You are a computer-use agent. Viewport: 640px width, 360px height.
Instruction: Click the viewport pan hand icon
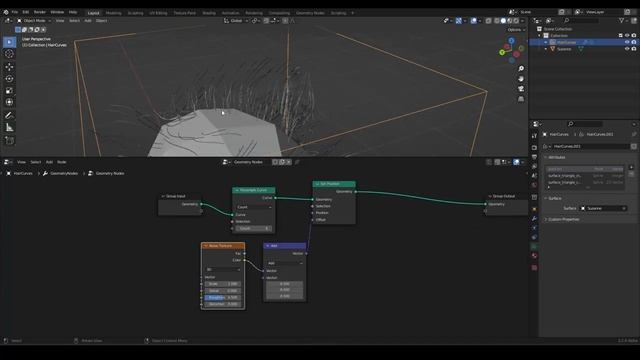click(x=521, y=78)
